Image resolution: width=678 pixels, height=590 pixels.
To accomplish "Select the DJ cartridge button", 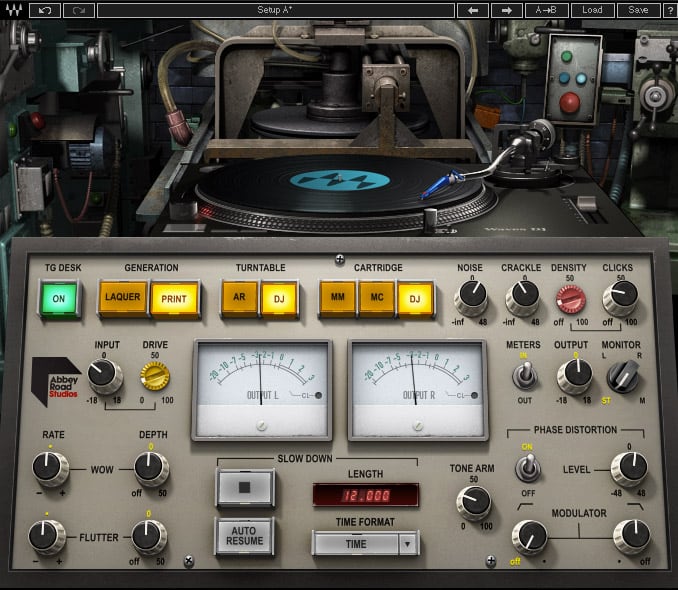I will coord(415,299).
